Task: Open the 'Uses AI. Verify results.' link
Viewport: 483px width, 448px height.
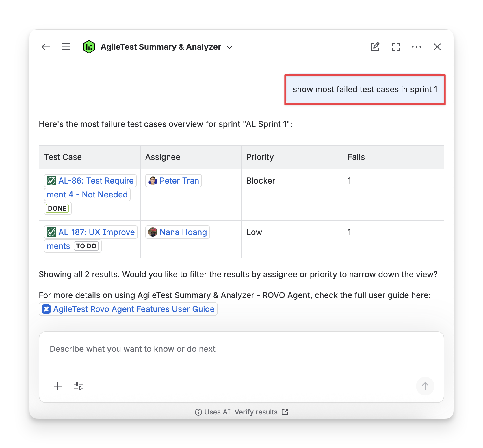Action: [x=241, y=412]
